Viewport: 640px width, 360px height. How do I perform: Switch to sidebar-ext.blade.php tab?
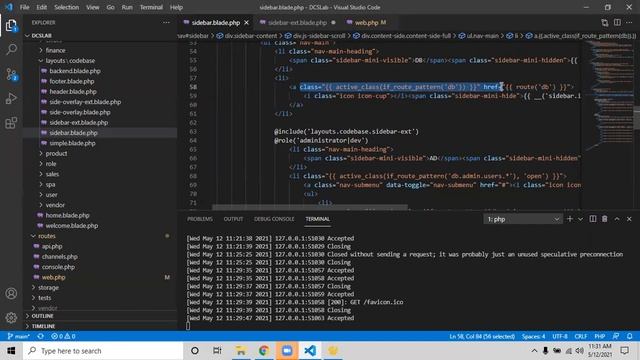(x=297, y=22)
